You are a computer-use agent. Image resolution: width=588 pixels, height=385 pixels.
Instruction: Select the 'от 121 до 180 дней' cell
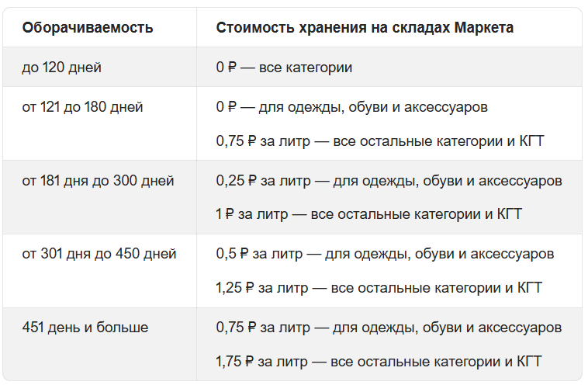pos(82,107)
